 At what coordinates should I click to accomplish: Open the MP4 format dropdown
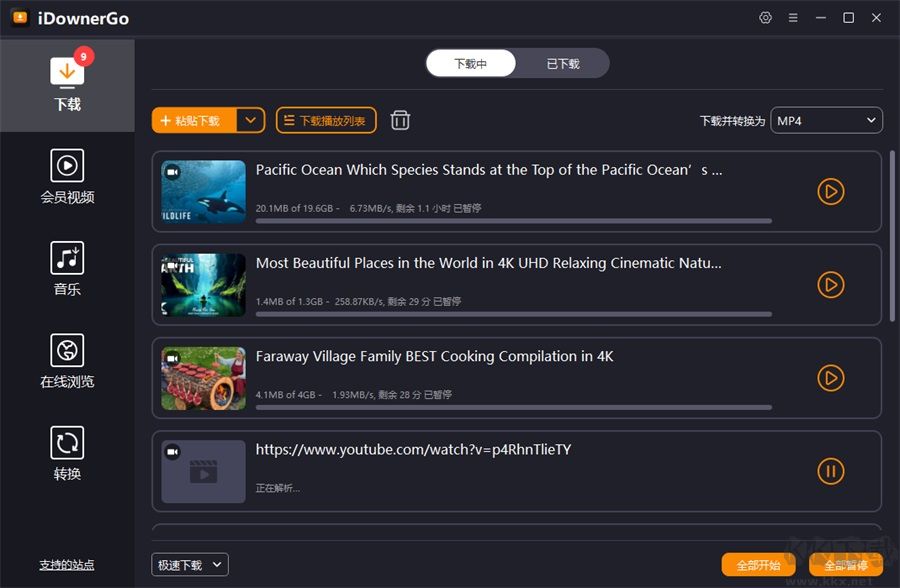826,121
